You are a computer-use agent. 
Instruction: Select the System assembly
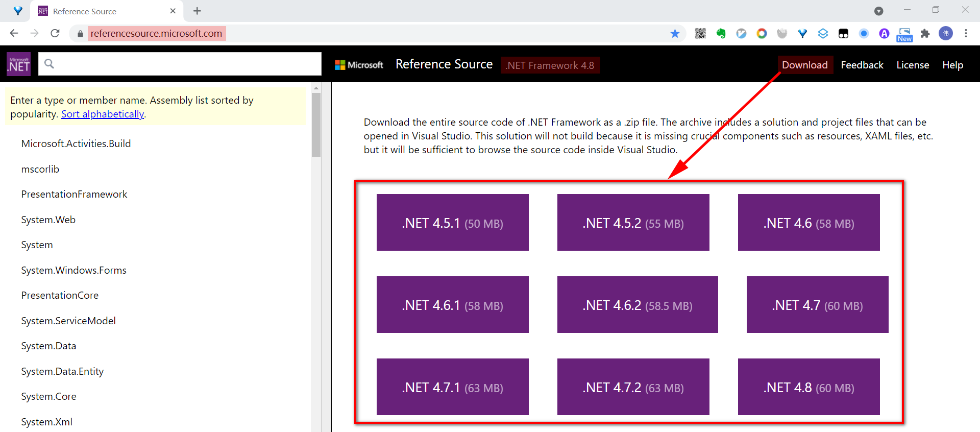[37, 245]
